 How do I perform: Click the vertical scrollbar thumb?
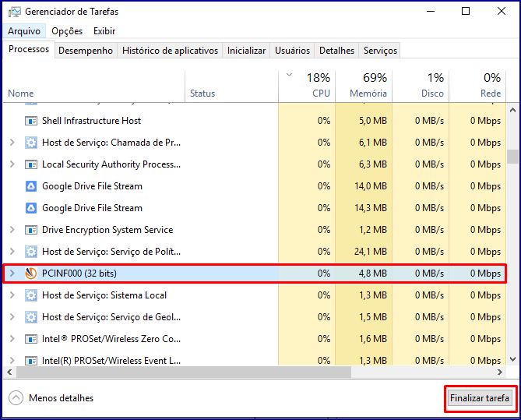pyautogui.click(x=512, y=157)
